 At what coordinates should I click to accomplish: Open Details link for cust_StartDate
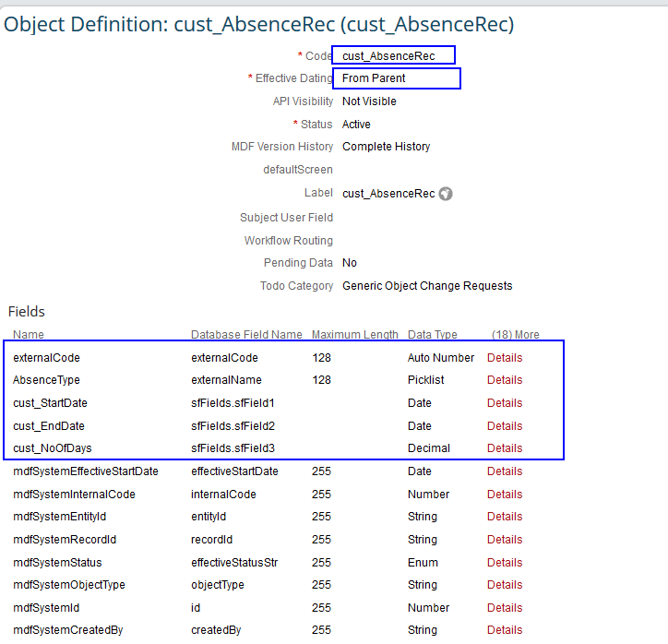point(505,403)
